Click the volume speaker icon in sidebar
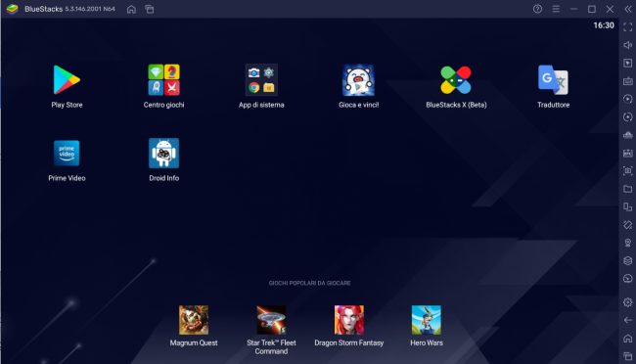This screenshot has width=636, height=364. 628,45
